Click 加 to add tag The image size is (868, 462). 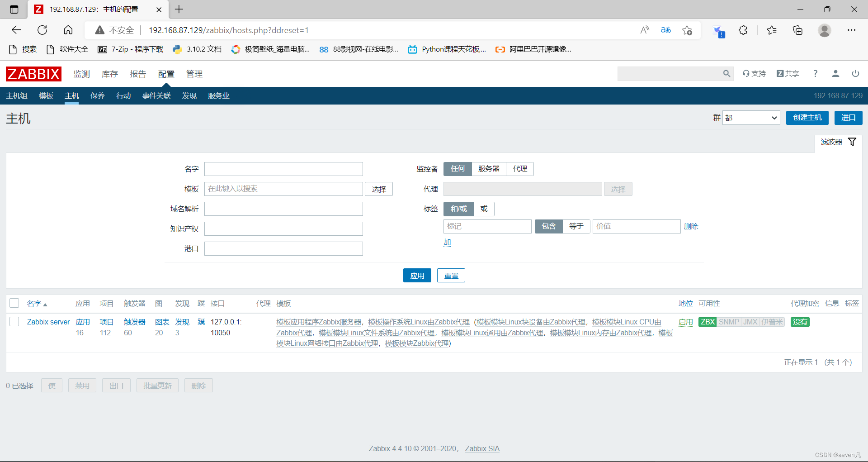447,242
